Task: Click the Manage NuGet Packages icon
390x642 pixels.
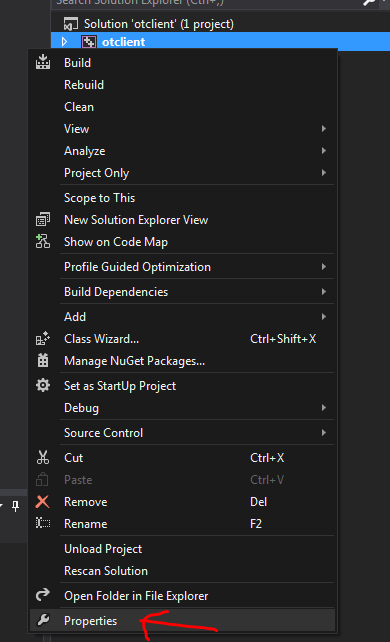Action: pos(43,361)
